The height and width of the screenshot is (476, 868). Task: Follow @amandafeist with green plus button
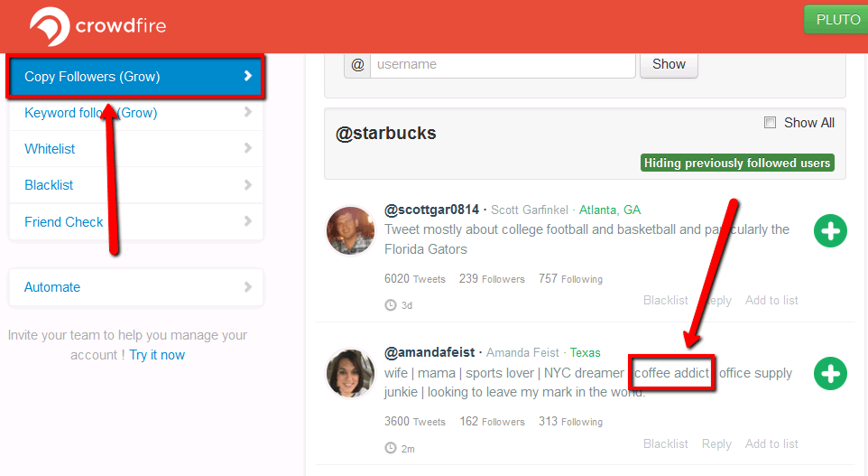[830, 374]
